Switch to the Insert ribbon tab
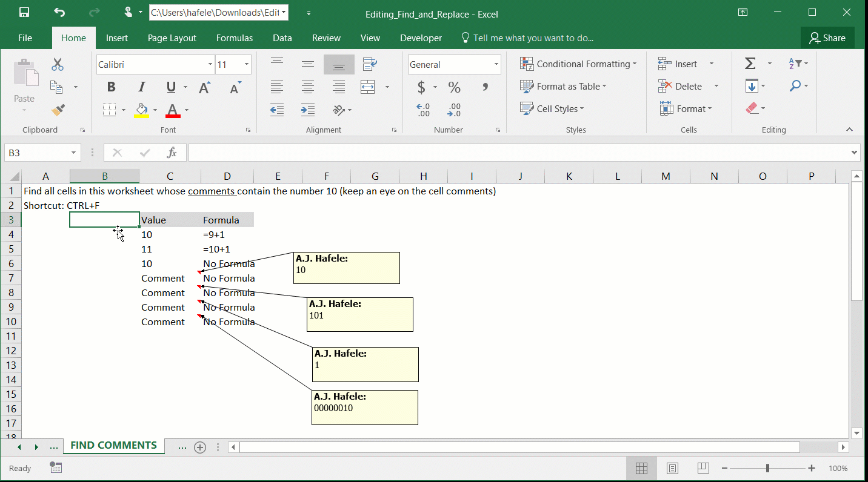 117,38
